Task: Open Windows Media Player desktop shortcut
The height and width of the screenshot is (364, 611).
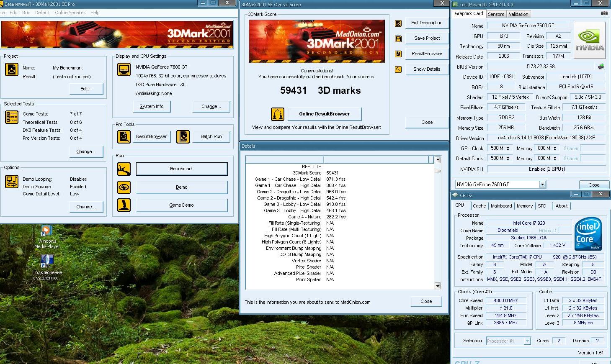Action: click(x=47, y=237)
